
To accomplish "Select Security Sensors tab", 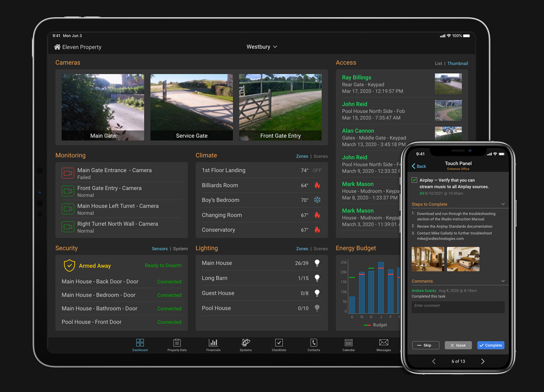I will tap(160, 249).
